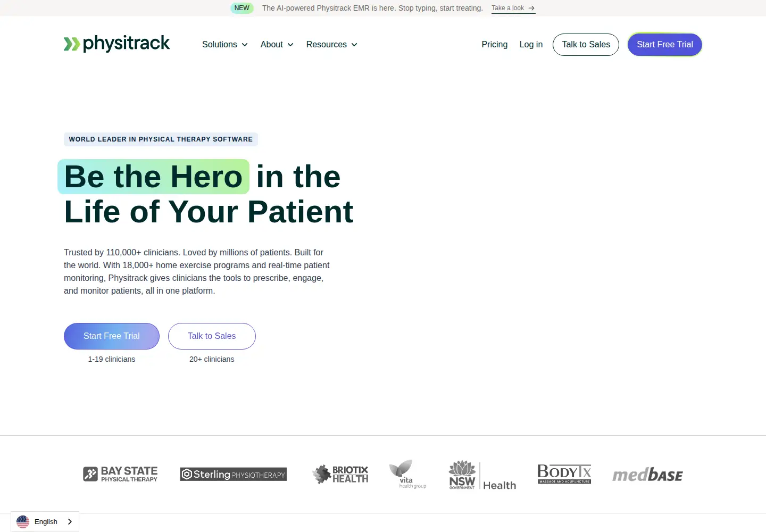Follow the Take a look link
The width and height of the screenshot is (766, 532).
click(x=513, y=8)
